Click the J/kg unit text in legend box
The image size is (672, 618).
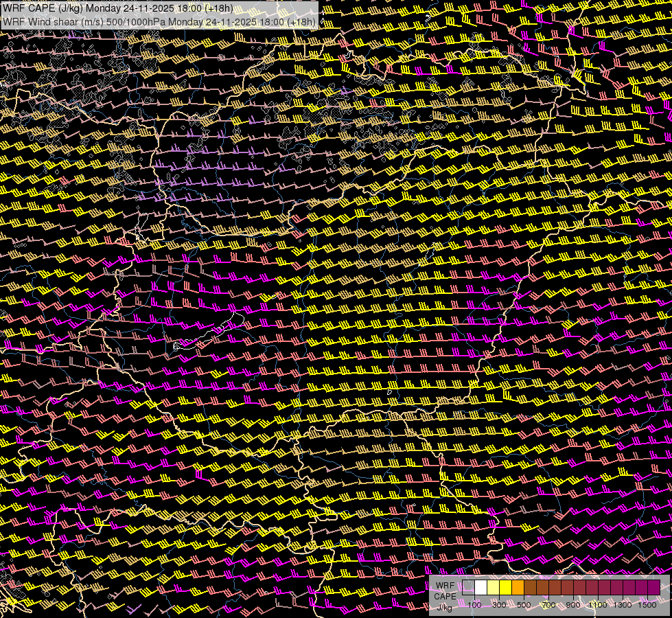[444, 606]
